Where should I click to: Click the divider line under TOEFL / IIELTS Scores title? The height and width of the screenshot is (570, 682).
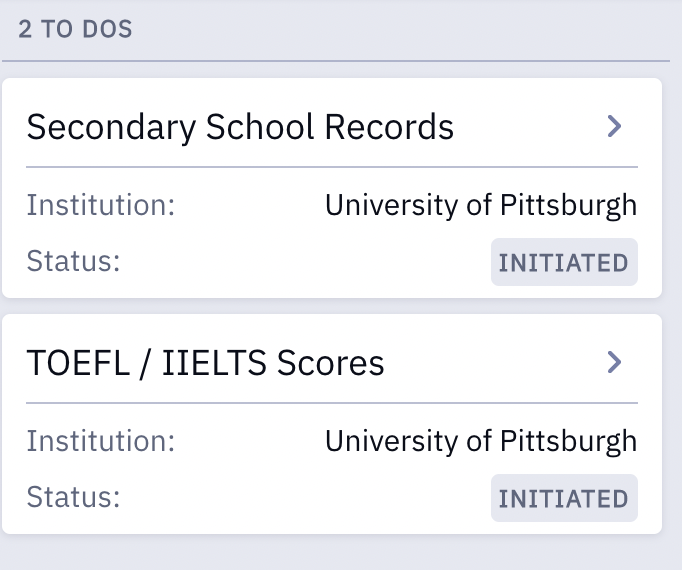[x=331, y=403]
